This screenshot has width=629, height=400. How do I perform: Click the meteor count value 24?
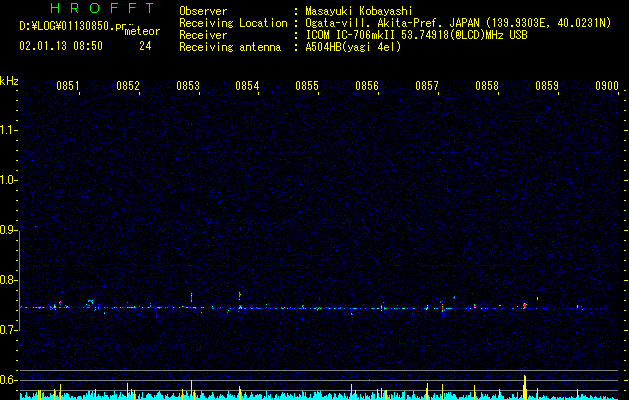[145, 46]
